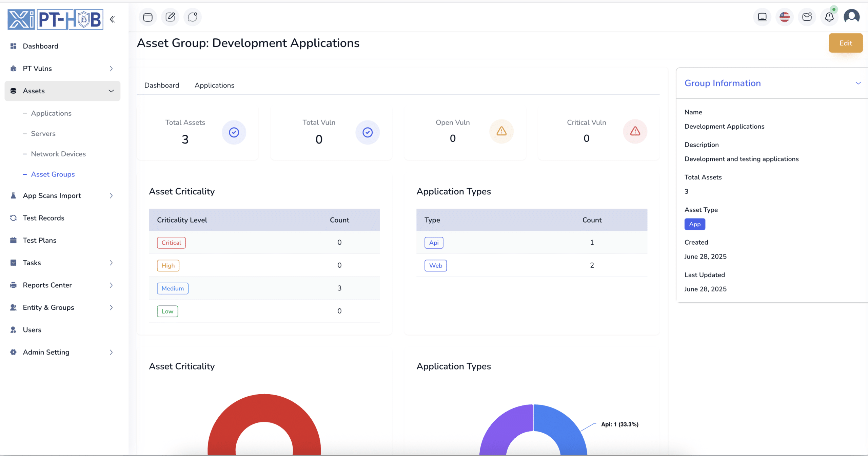
Task: Expand the Reports Center chevron
Action: [x=111, y=285]
